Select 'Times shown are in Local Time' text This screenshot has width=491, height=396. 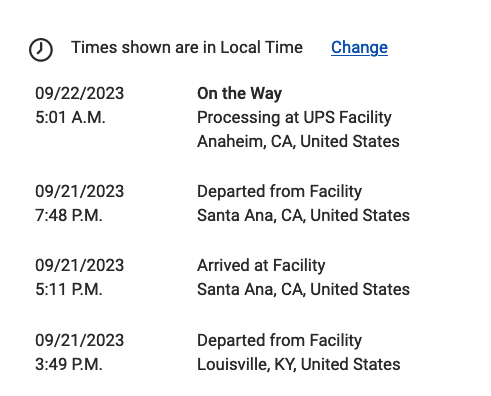pyautogui.click(x=187, y=47)
